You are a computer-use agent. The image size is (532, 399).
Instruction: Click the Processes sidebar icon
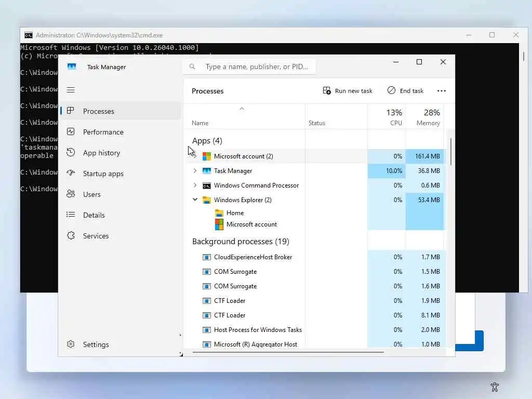coord(71,111)
